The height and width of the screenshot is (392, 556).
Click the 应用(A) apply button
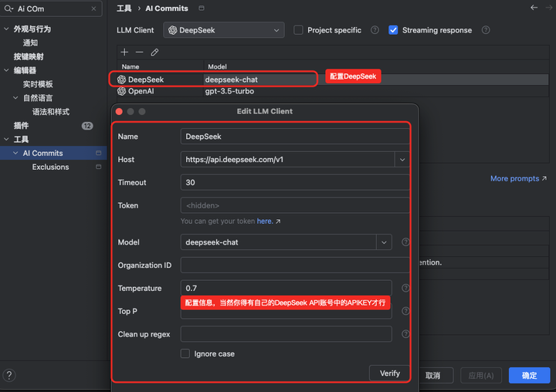click(481, 375)
